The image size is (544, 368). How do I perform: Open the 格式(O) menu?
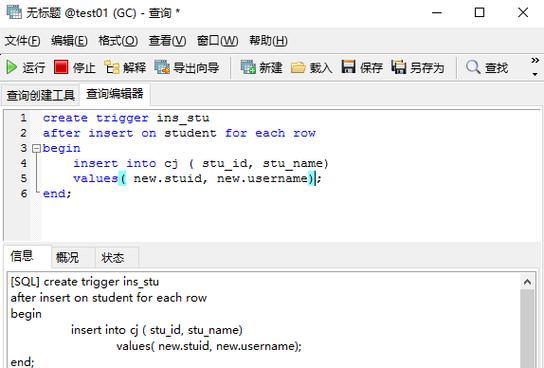pyautogui.click(x=118, y=41)
